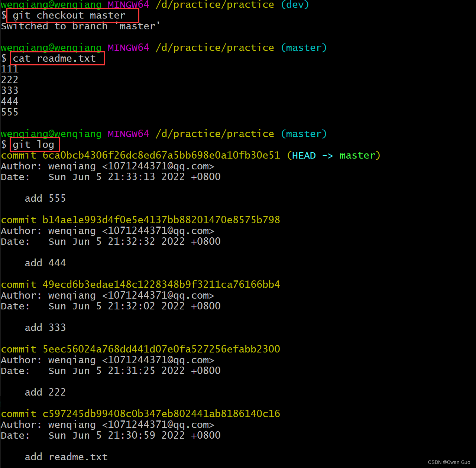Click the commit hash starting with c597245d

coord(161,414)
